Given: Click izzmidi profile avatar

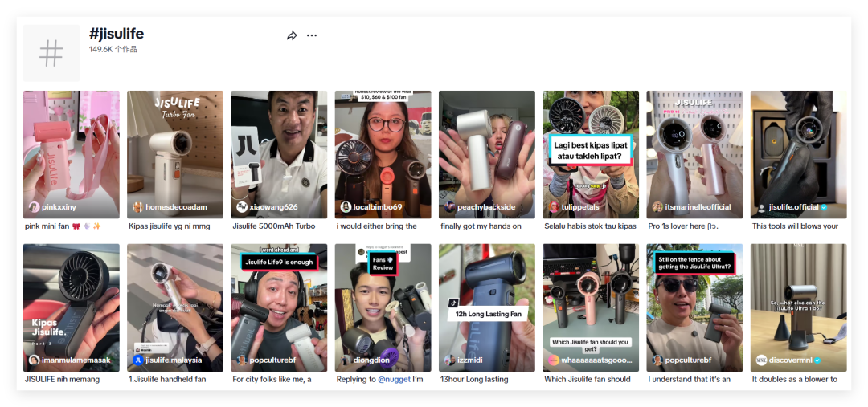Looking at the screenshot, I should (x=449, y=360).
